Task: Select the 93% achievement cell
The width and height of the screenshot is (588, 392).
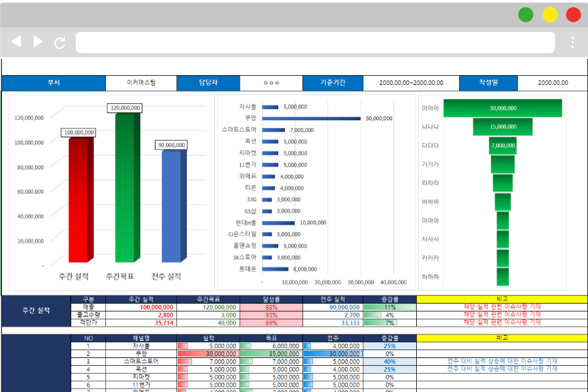Action: 271,315
